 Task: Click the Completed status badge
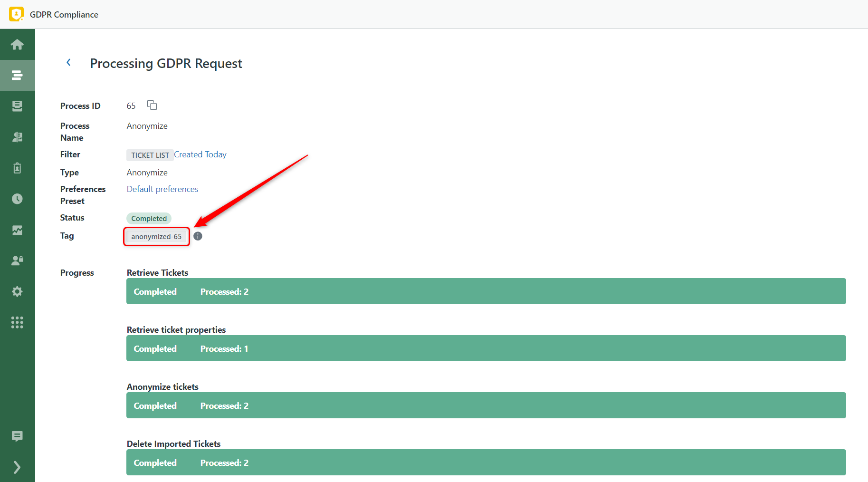point(149,218)
